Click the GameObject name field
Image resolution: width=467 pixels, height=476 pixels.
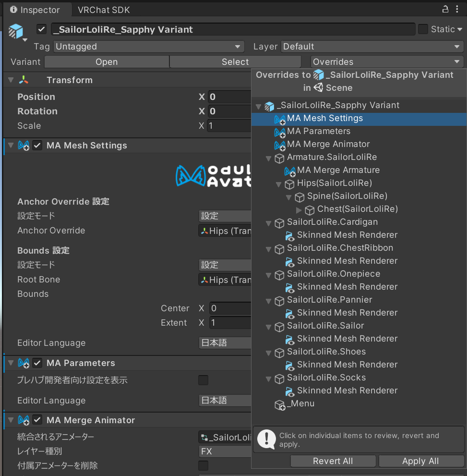tap(233, 29)
